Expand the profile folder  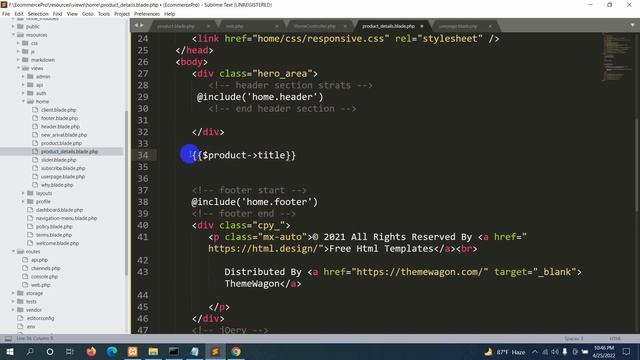(23, 202)
